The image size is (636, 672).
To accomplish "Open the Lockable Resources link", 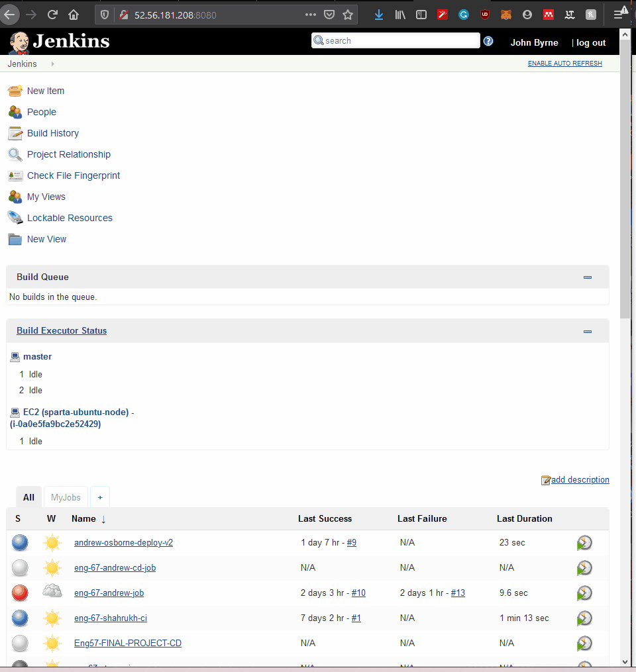I will coord(70,218).
